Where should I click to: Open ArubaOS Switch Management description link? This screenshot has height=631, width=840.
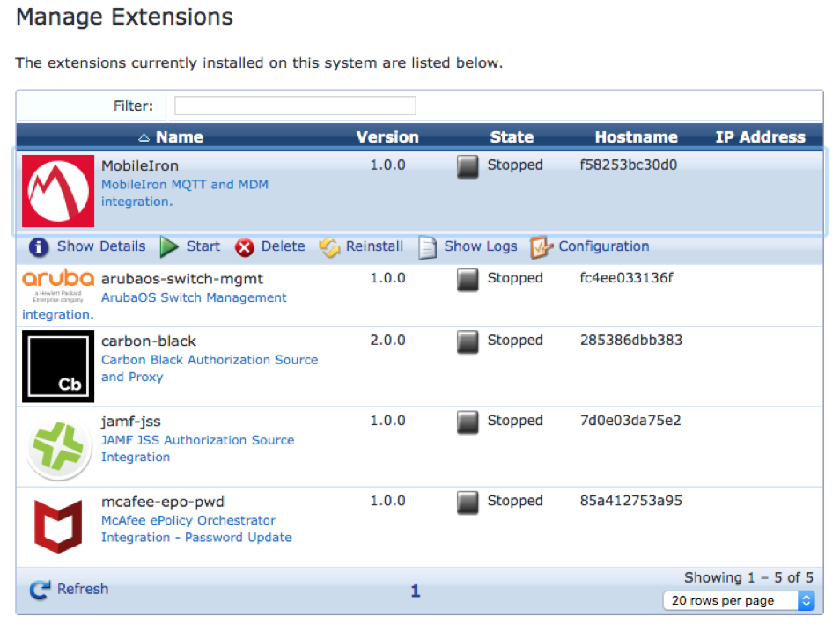click(x=194, y=297)
